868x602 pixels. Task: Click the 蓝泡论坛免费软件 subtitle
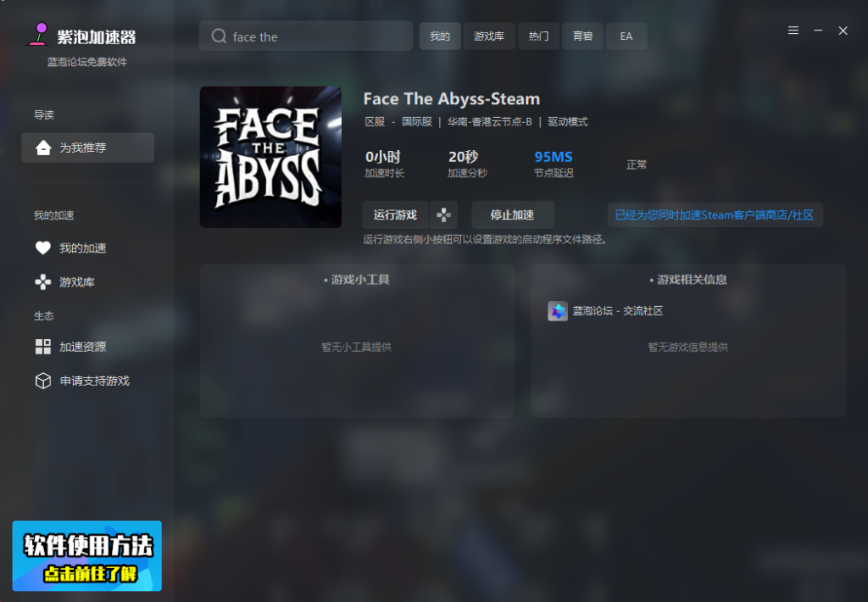coord(87,62)
